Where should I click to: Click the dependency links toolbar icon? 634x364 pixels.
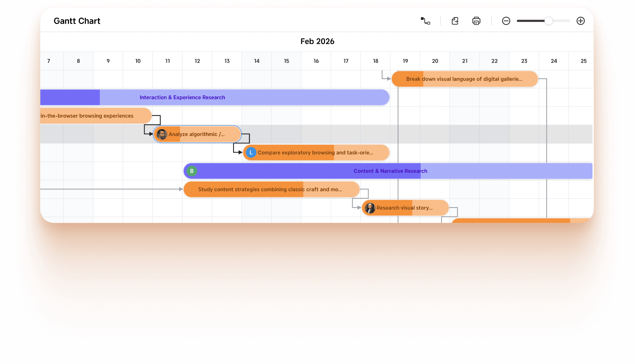pyautogui.click(x=426, y=21)
